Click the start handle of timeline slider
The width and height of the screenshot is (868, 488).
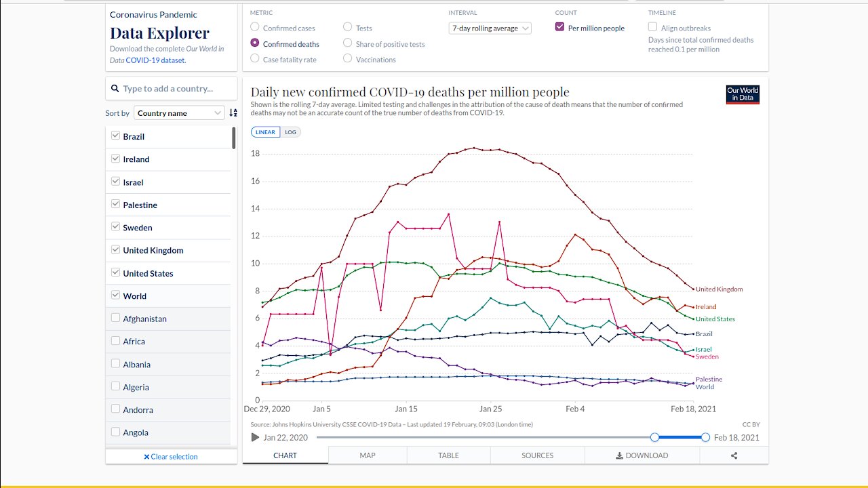(654, 437)
